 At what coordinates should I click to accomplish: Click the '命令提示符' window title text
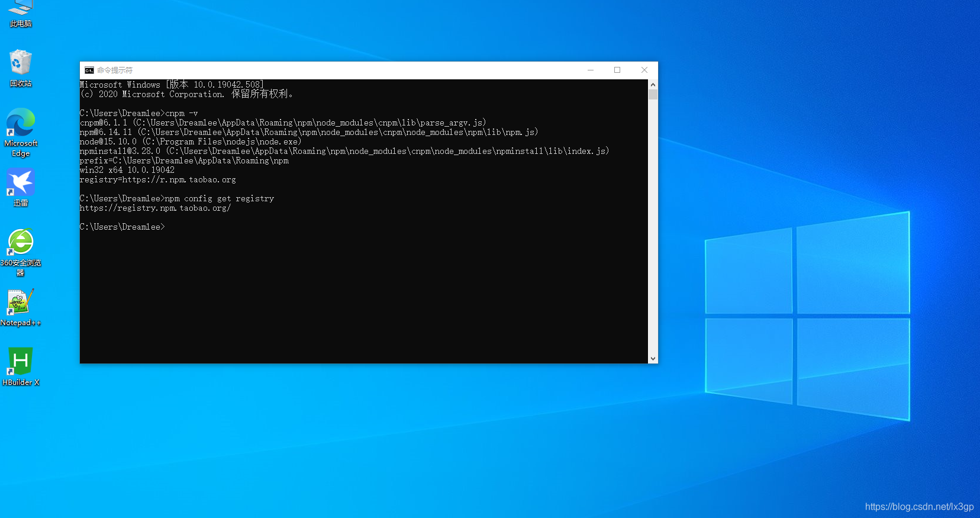(115, 70)
